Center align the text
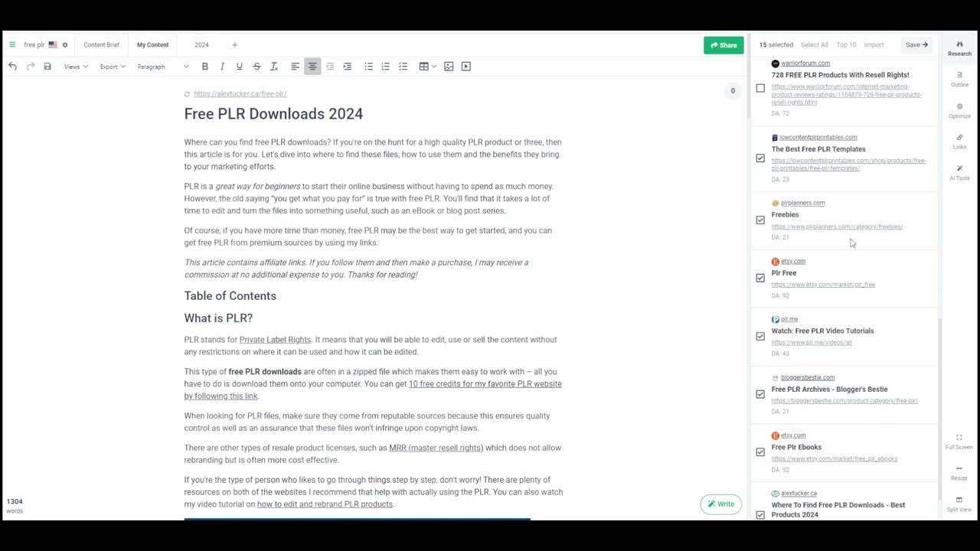This screenshot has width=980, height=551. 312,67
